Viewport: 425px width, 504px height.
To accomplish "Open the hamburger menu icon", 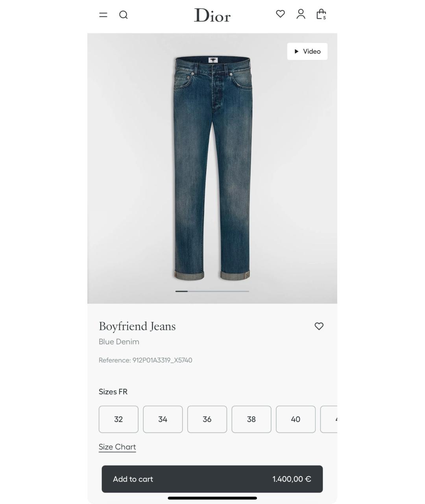I will point(103,15).
